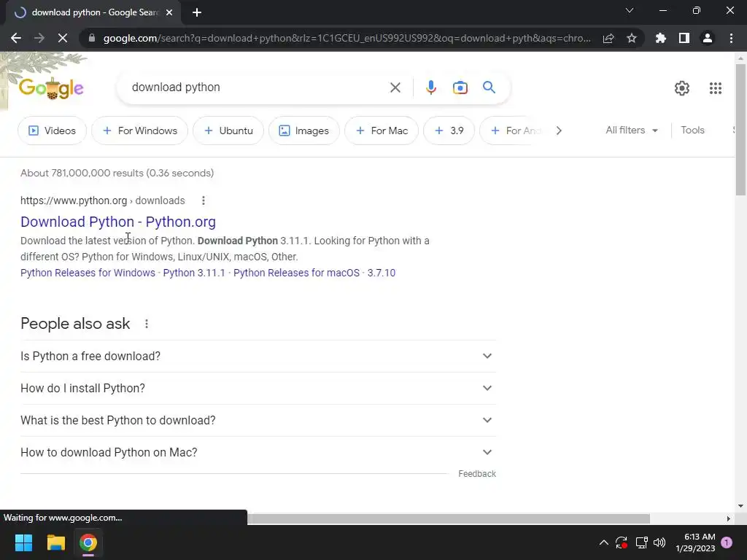The image size is (747, 560).
Task: Search by image with camera icon
Action: point(460,87)
